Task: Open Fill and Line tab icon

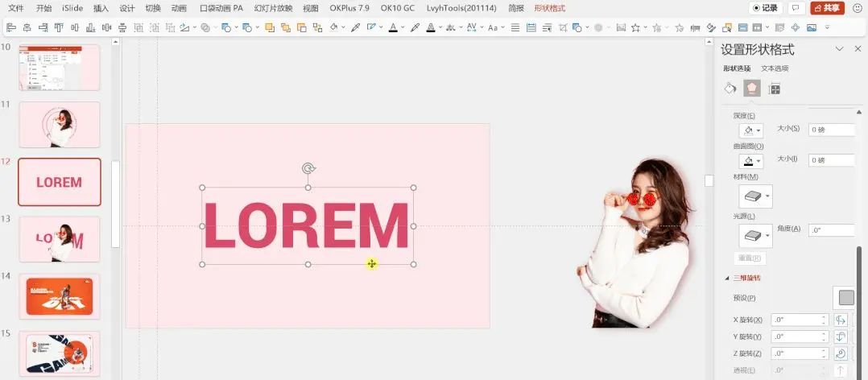Action: [x=730, y=88]
